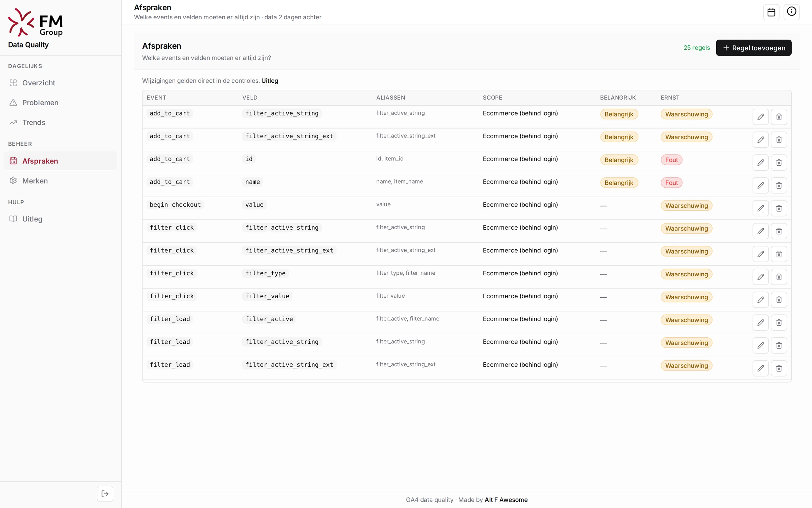Edit the filter_load filter_active rule

(x=761, y=322)
